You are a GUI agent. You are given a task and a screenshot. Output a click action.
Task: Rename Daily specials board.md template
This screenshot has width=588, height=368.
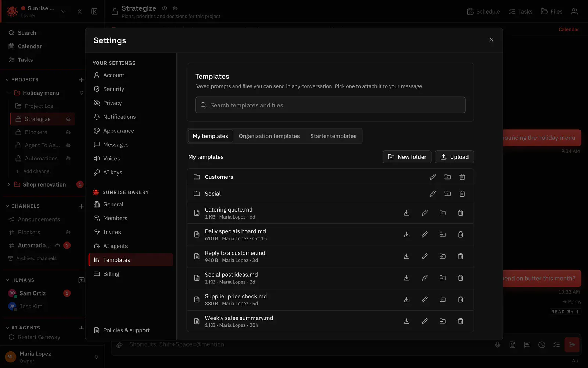[x=424, y=234]
